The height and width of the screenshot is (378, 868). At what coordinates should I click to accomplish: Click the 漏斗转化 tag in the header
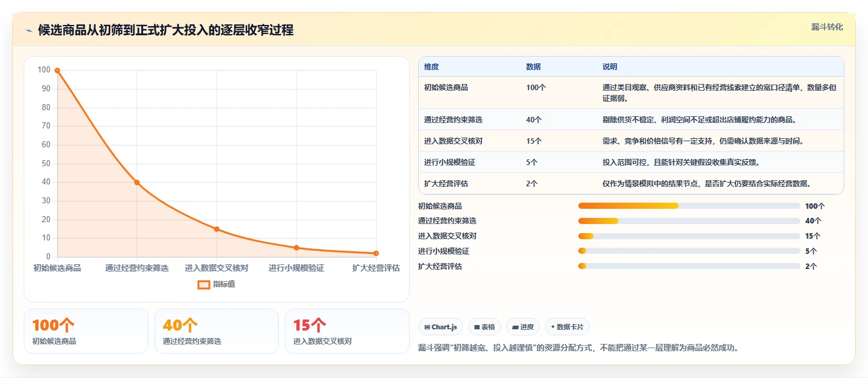[827, 27]
